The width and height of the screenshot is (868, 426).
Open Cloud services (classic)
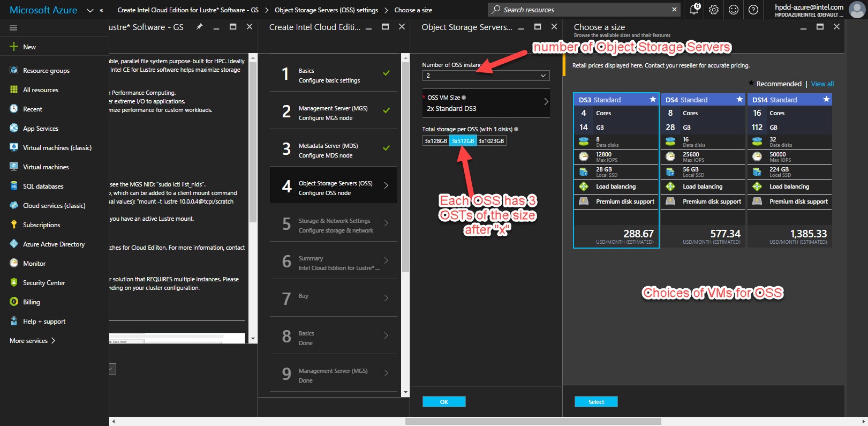click(54, 205)
